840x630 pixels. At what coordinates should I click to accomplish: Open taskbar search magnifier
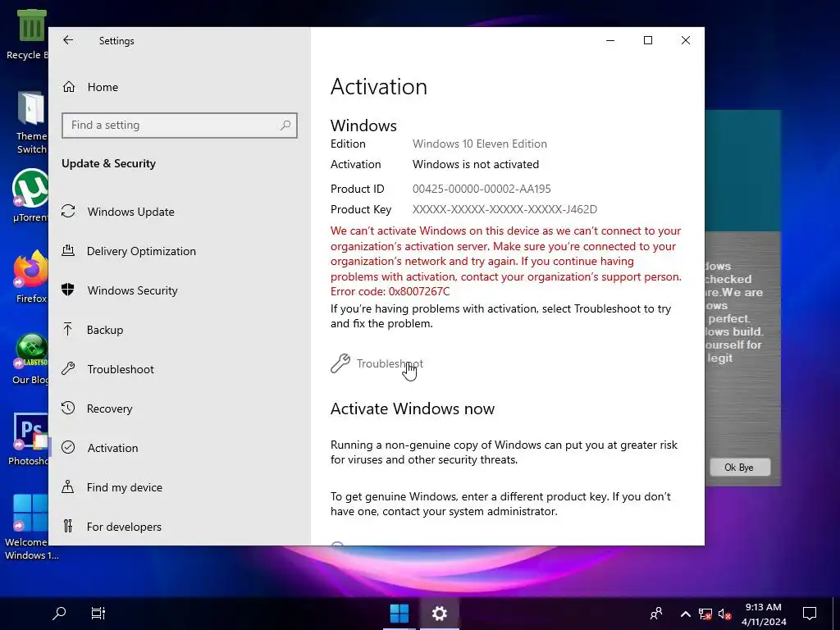59,613
